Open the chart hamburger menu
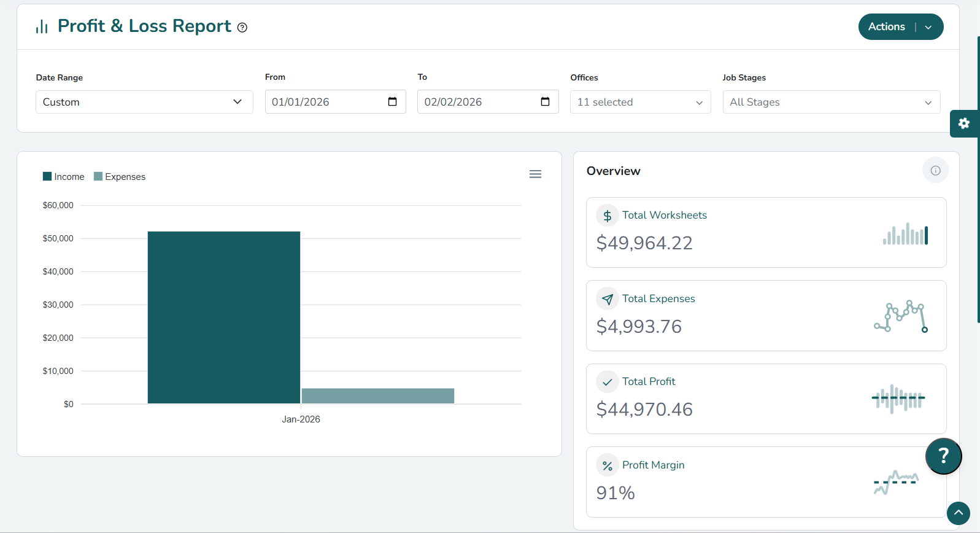 click(535, 174)
